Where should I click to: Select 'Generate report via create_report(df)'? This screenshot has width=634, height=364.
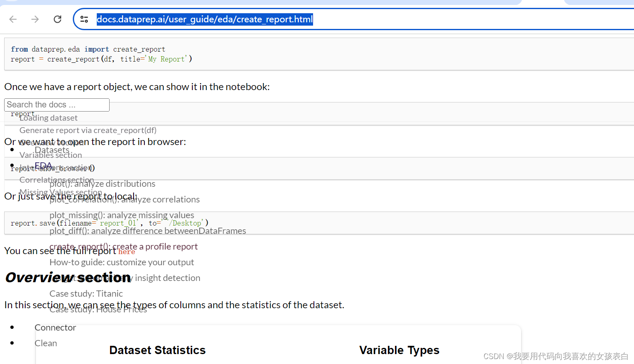click(88, 130)
